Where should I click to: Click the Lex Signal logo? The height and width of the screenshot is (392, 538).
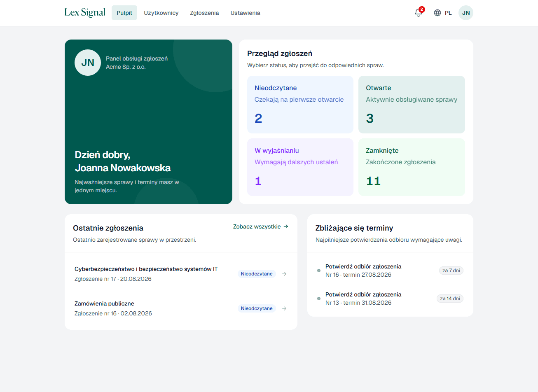click(x=85, y=13)
